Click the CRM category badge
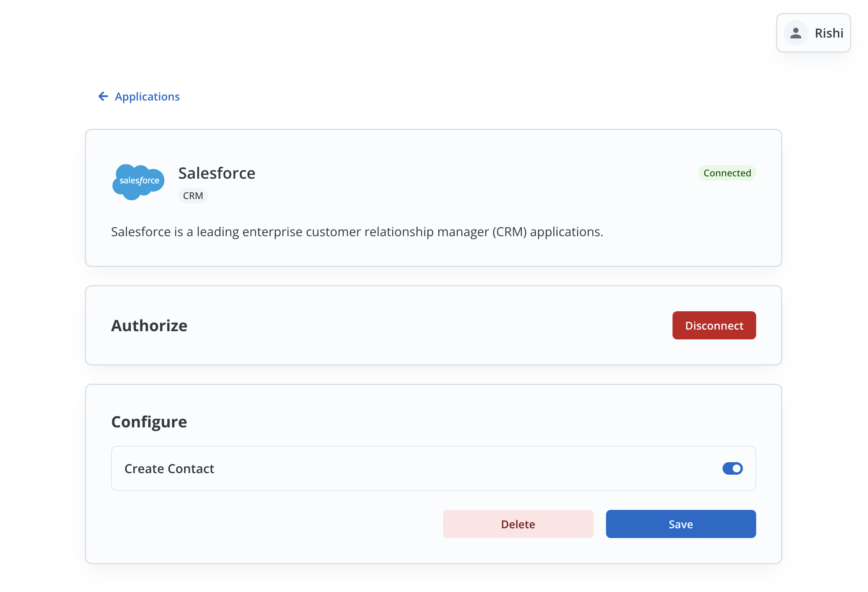 pos(193,196)
